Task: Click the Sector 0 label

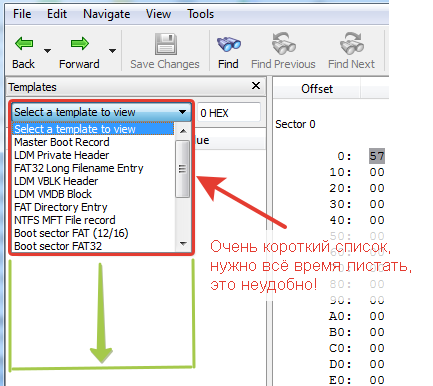Action: point(295,124)
